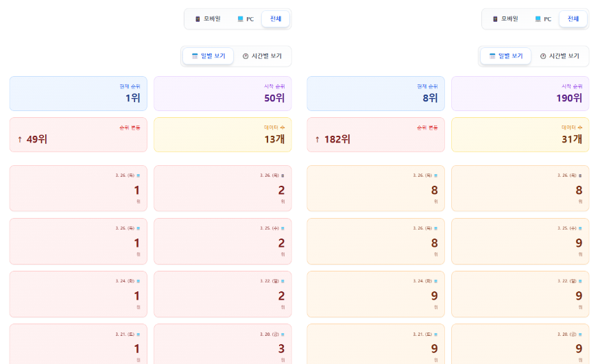Click the PC icon on the 3. 25. (수) 2위 card
This screenshot has width=600, height=364.
(283, 228)
